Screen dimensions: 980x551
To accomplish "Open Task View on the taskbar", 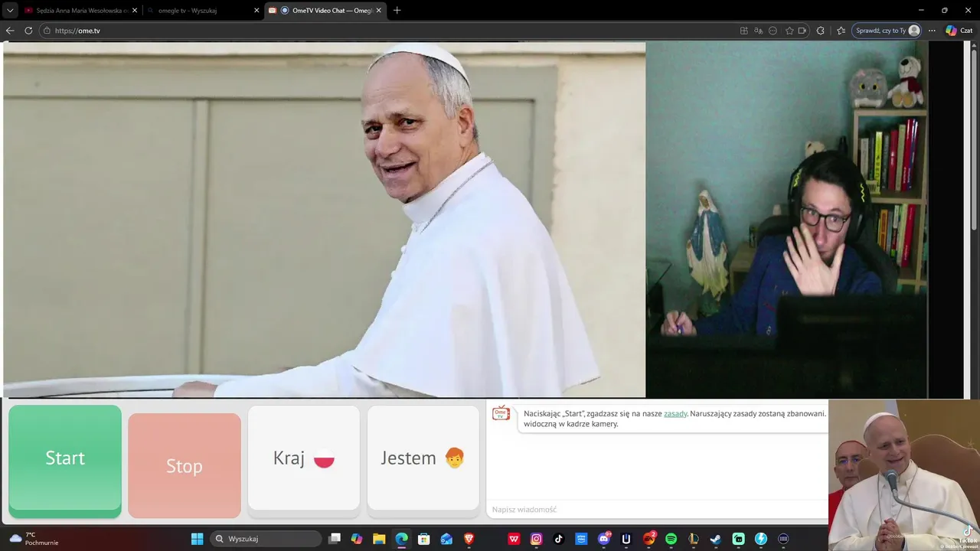I will [335, 539].
